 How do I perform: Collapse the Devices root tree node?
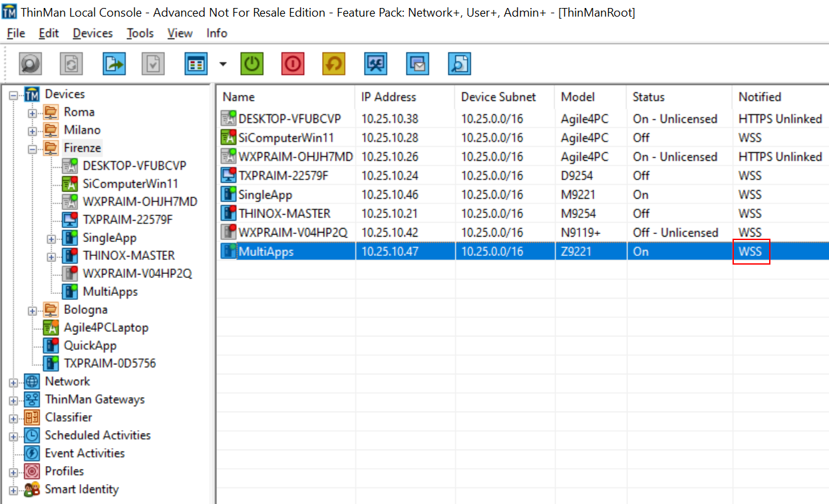click(13, 95)
